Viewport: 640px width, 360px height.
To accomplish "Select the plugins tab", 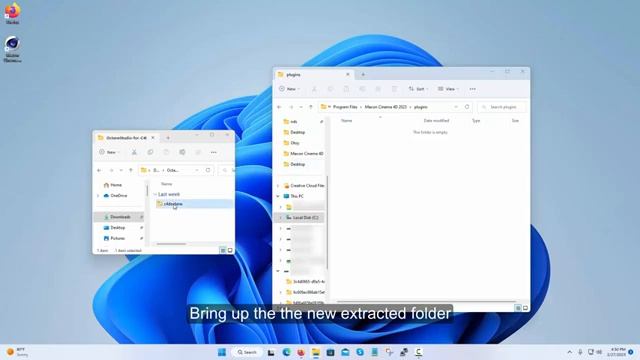I will click(x=314, y=74).
